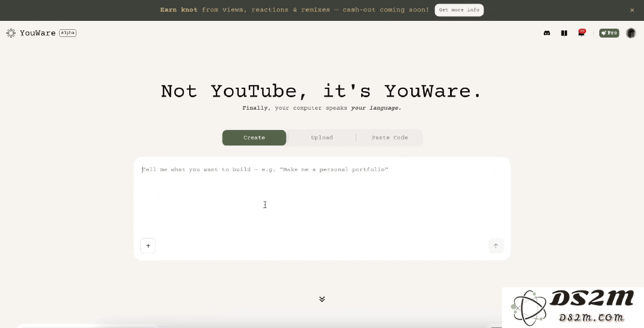Click the YouWare logo icon
Screen dimensions: 644x328
pyautogui.click(x=11, y=33)
